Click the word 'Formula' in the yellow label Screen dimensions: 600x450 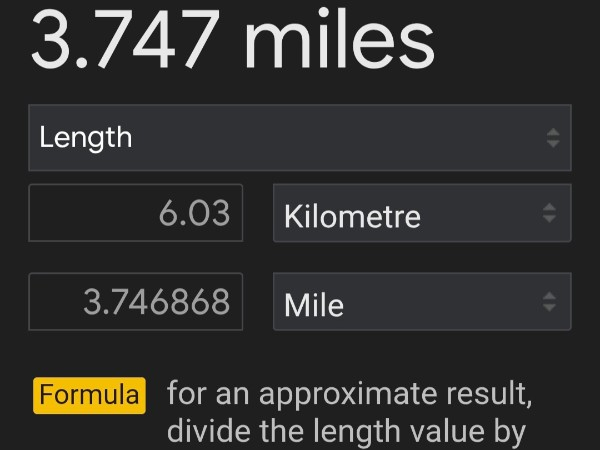click(x=90, y=395)
